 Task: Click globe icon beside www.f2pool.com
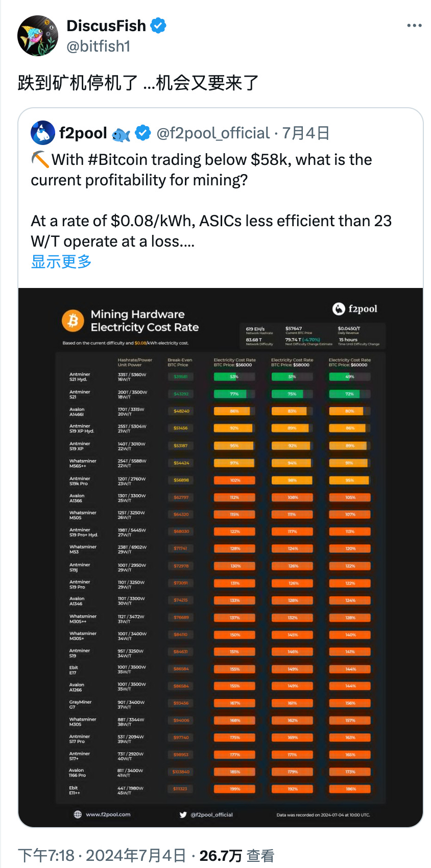78,814
